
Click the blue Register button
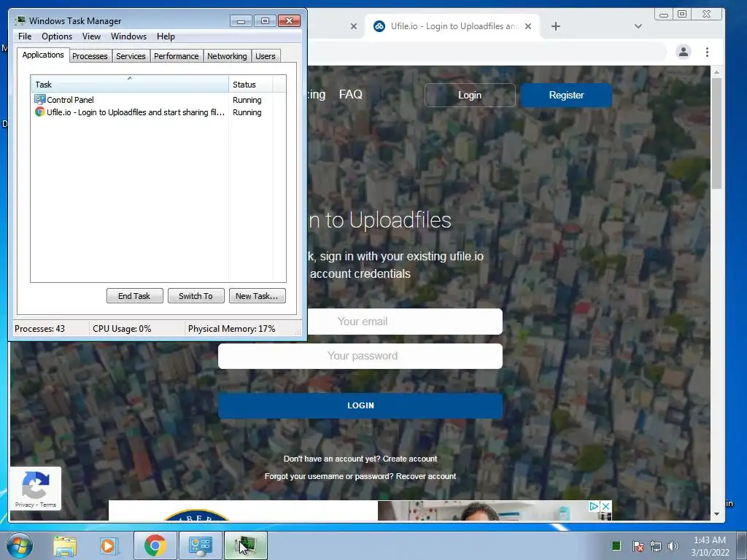(566, 95)
